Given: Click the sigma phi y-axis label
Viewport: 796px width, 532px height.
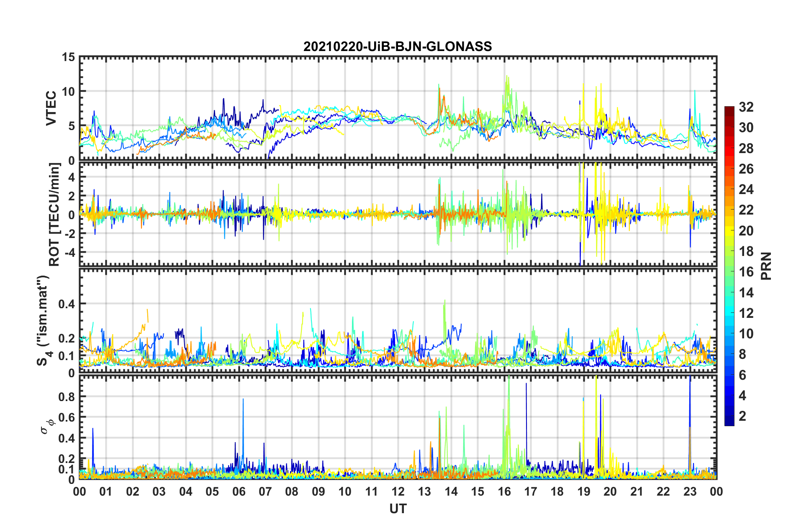Looking at the screenshot, I should [47, 427].
